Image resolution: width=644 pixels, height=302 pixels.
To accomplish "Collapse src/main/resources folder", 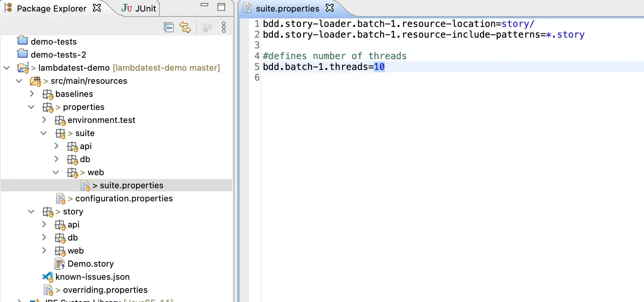I will [19, 81].
